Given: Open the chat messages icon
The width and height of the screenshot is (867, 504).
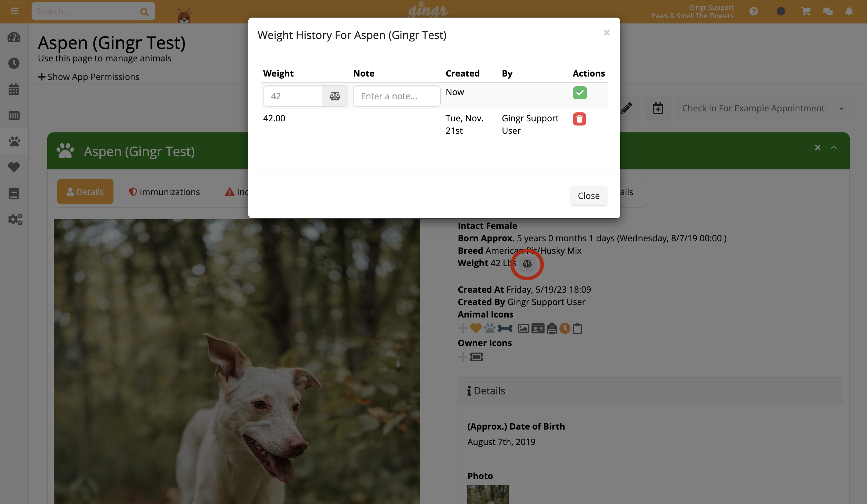Looking at the screenshot, I should tap(828, 11).
